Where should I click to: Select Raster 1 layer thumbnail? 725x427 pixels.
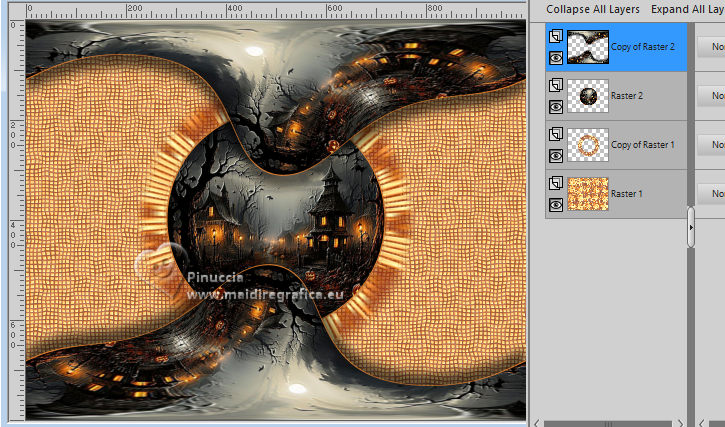coord(588,194)
